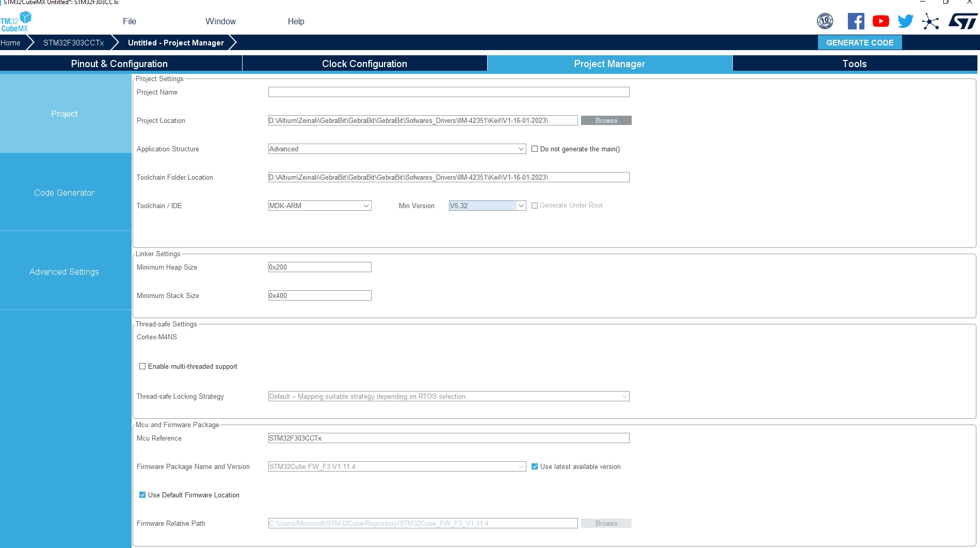The height and width of the screenshot is (548, 980).
Task: Switch to Clock Configuration tab
Action: (365, 64)
